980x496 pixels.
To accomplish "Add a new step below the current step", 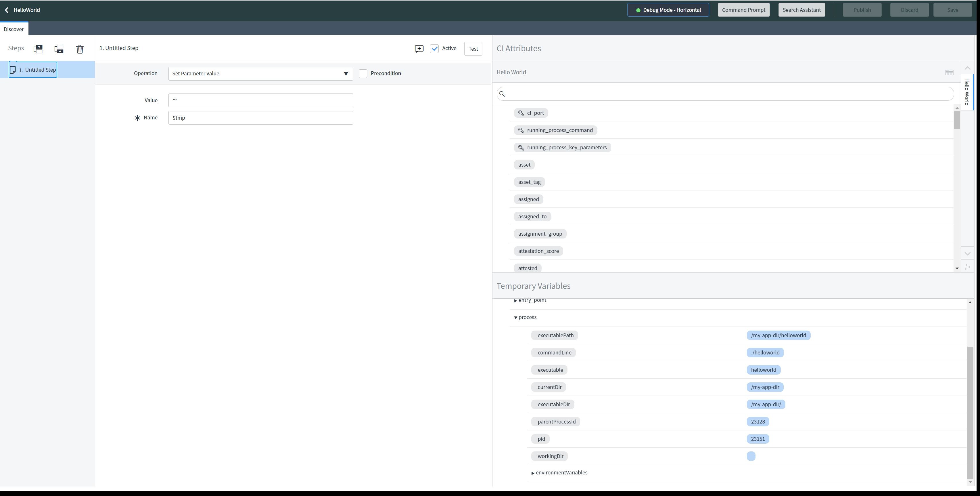I will pyautogui.click(x=59, y=49).
